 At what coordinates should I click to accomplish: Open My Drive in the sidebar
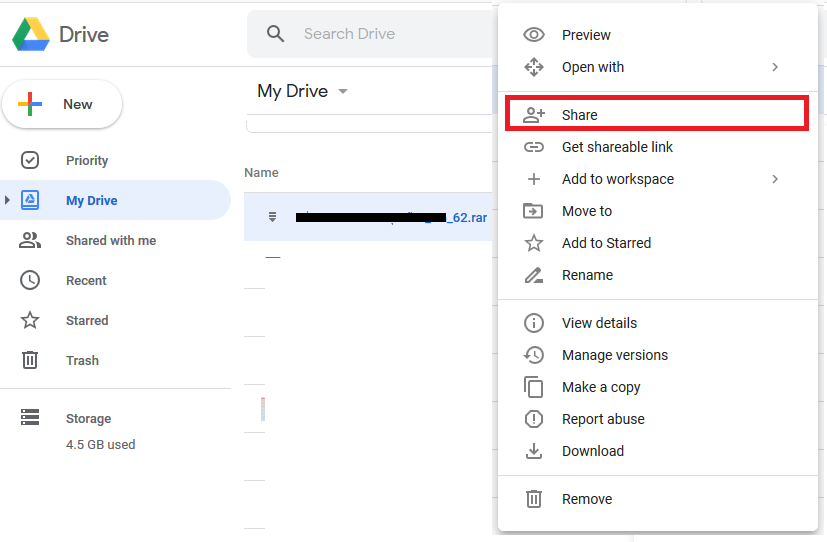point(92,200)
